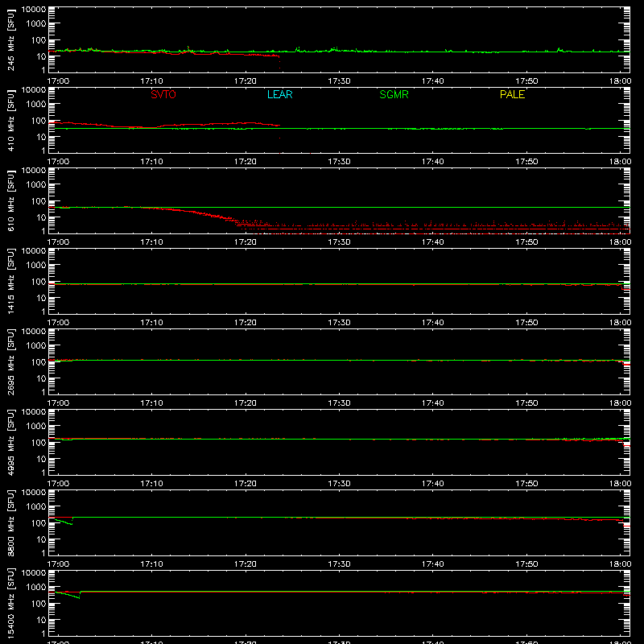
Task: Click the 17:50 tick under the 410 MHz plot
Action: (x=526, y=162)
